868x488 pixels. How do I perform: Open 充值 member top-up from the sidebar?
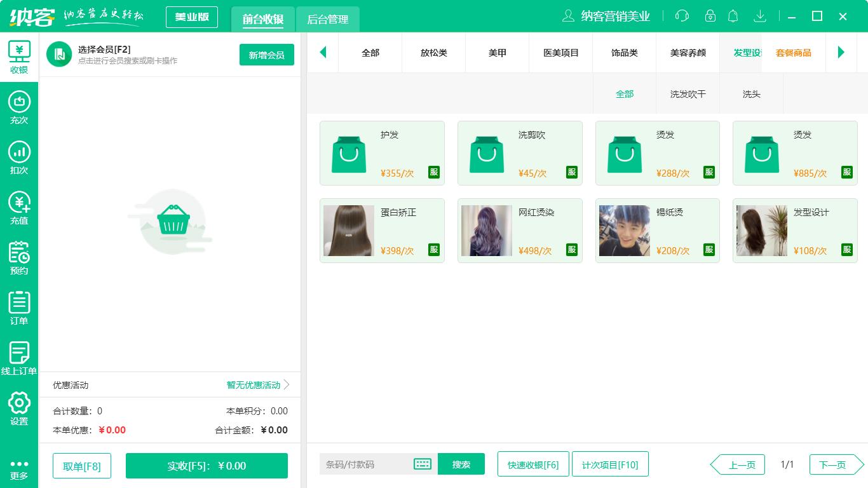19,208
